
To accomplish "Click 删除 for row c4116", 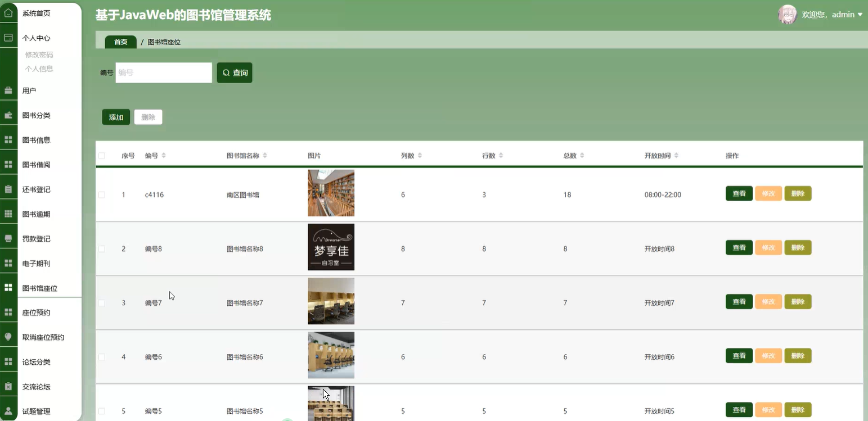I will pyautogui.click(x=798, y=193).
